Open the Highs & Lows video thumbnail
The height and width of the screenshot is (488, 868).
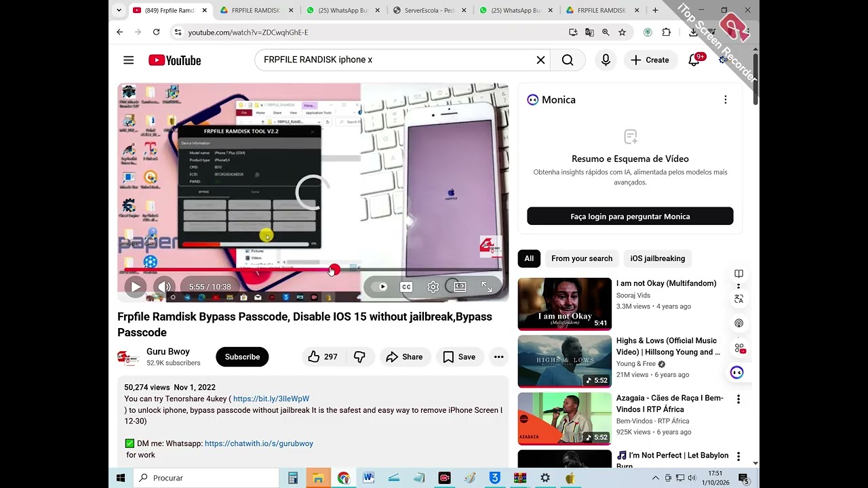point(565,361)
